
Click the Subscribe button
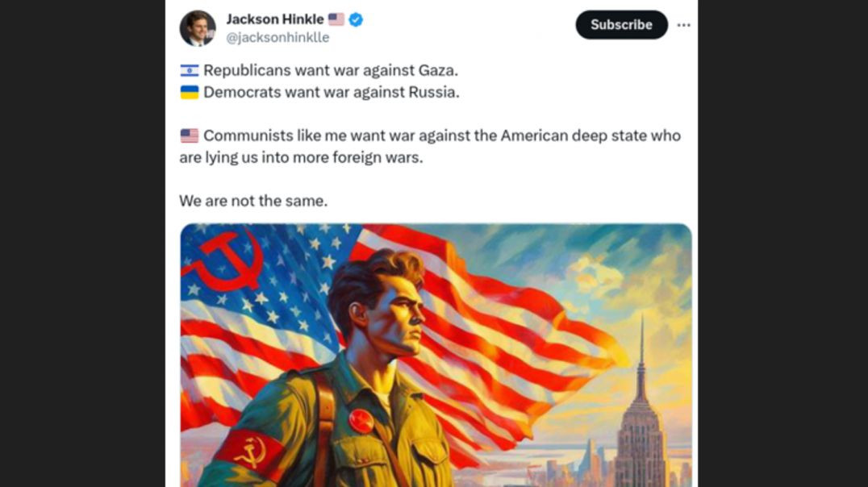click(621, 24)
